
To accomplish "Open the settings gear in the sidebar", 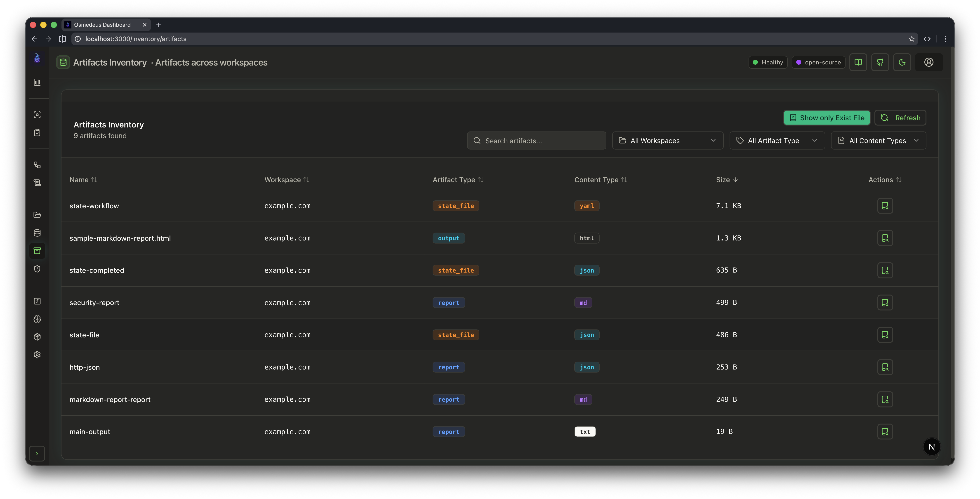I will [x=37, y=354].
